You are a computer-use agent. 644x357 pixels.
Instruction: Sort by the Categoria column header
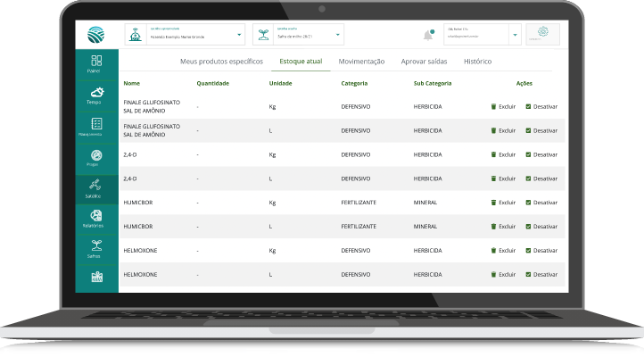[x=354, y=83]
